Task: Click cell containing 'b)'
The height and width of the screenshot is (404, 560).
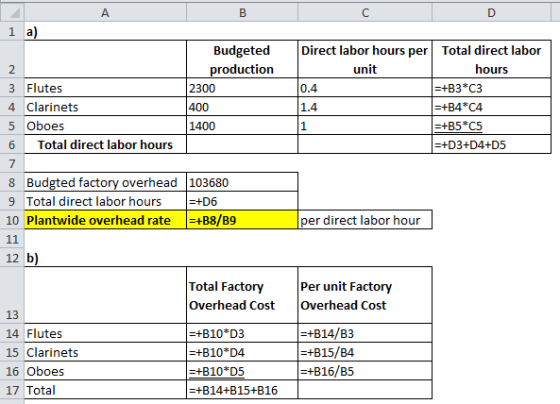Action: (x=105, y=258)
